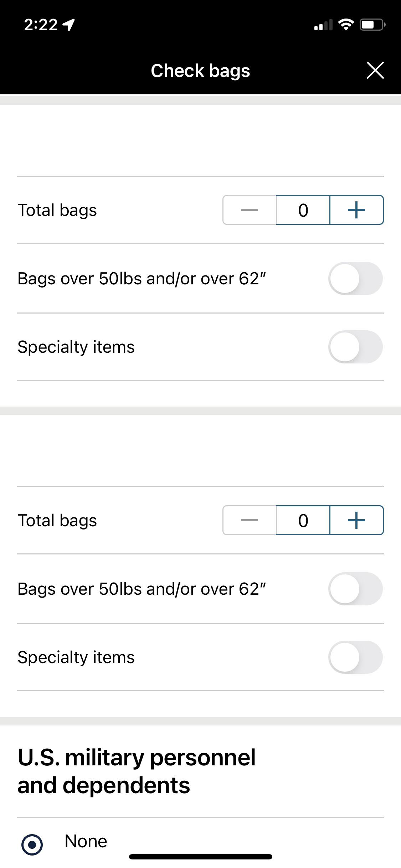Enable specialty items for first passenger

point(356,347)
